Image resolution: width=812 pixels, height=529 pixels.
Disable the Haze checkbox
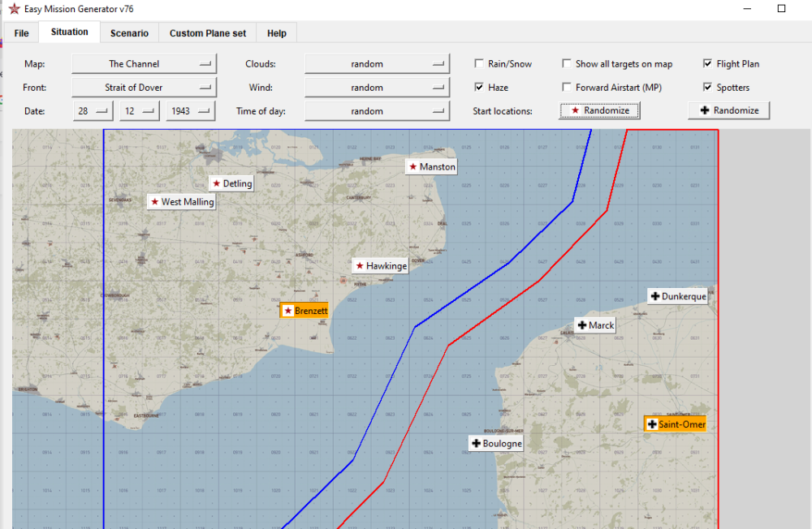[479, 87]
